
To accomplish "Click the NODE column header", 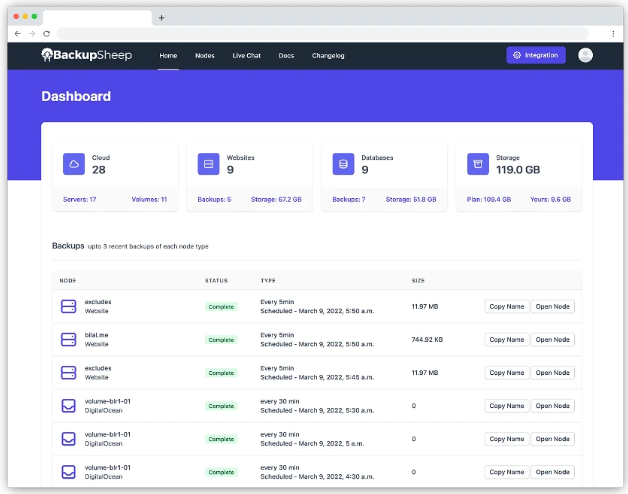I will pos(68,281).
